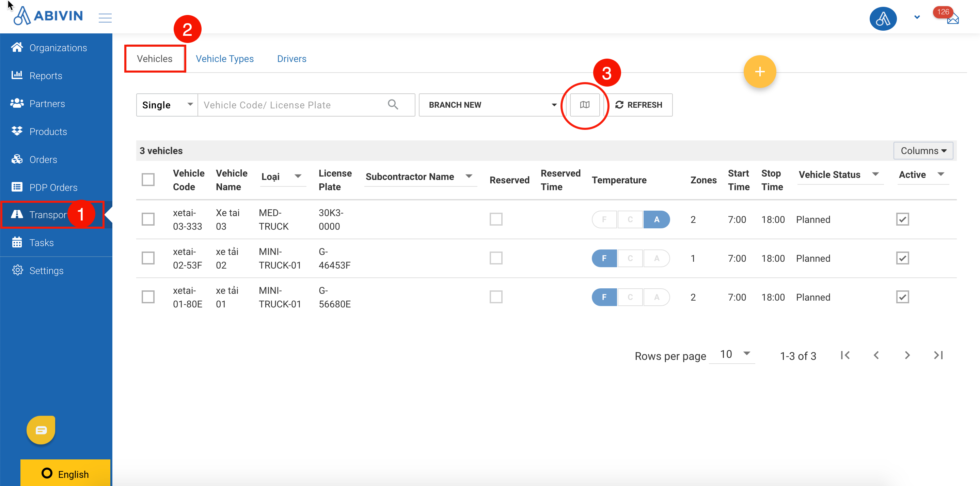Switch to the Vehicle Types tab
Screen dimensions: 980x486
pos(224,59)
